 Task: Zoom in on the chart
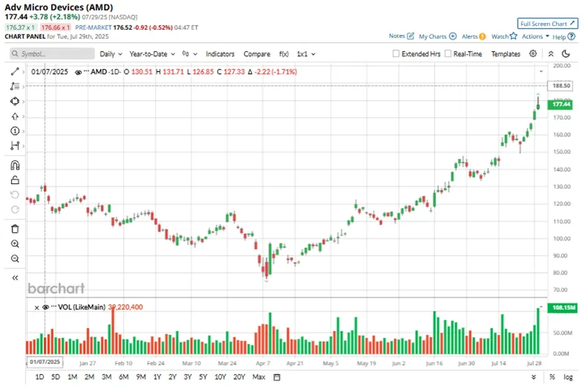tap(14, 244)
